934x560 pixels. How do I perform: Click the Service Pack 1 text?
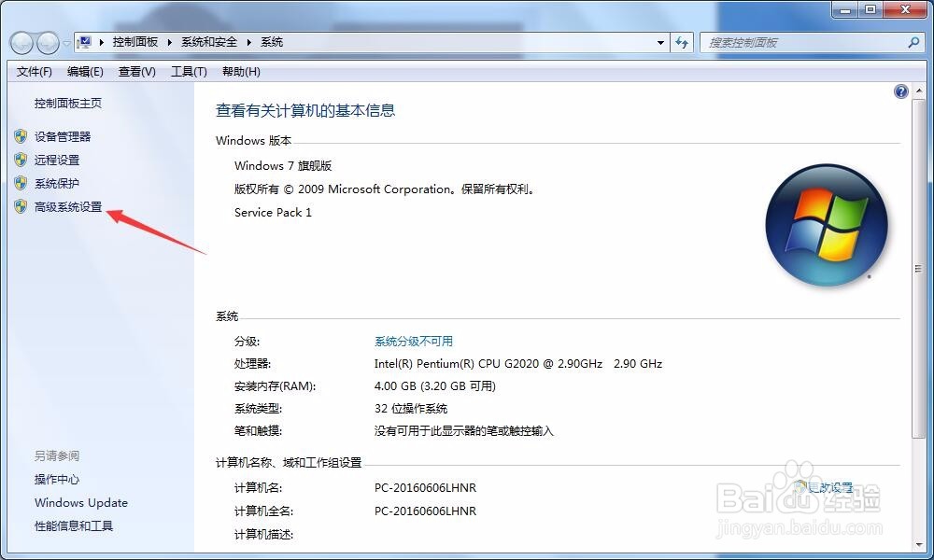273,213
